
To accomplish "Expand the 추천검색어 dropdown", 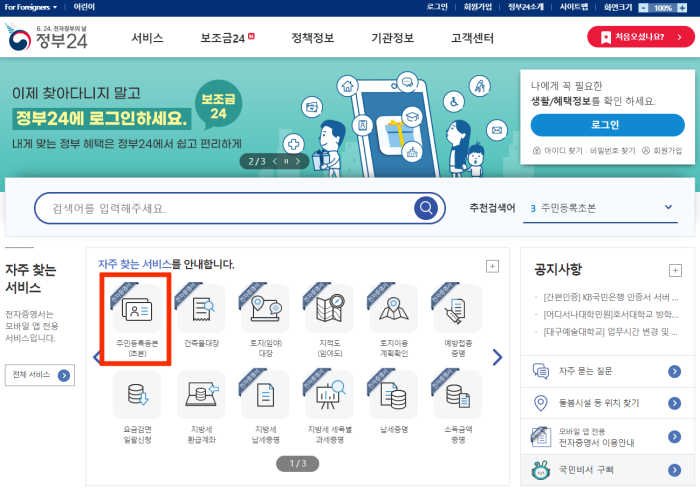I will [x=668, y=207].
